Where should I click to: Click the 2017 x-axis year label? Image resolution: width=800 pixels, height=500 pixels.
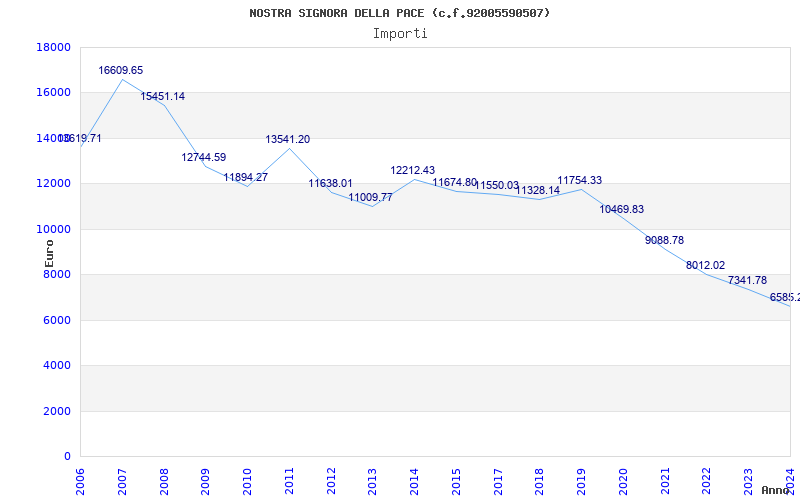(498, 481)
